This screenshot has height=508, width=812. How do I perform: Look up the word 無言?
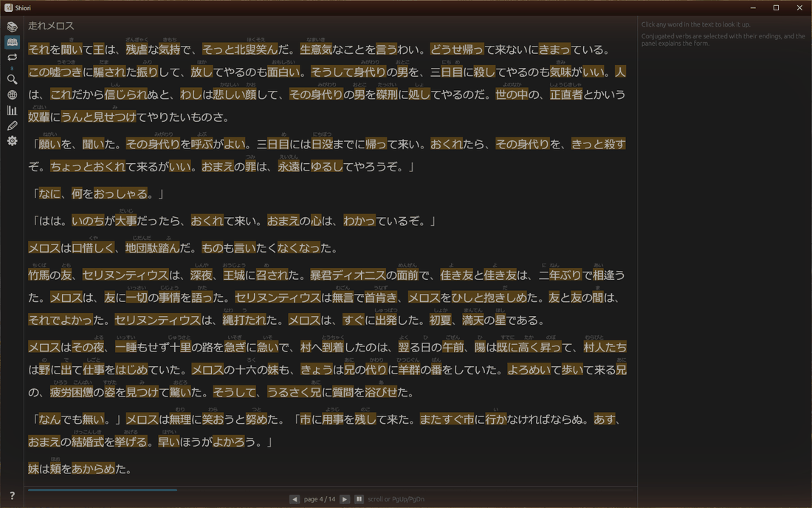(x=343, y=298)
